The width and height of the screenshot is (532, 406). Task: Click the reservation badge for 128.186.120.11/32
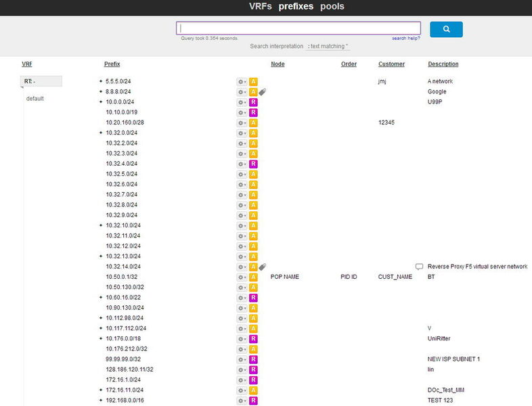pyautogui.click(x=253, y=369)
